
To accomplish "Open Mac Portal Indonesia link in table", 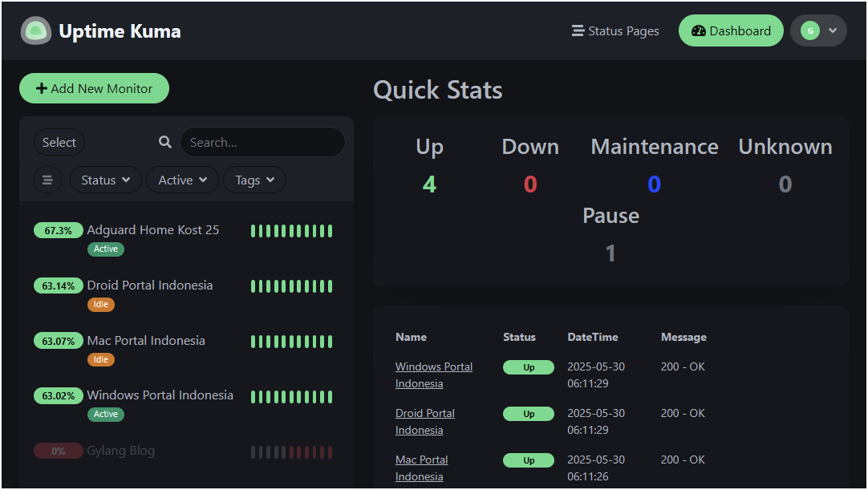I will click(422, 468).
